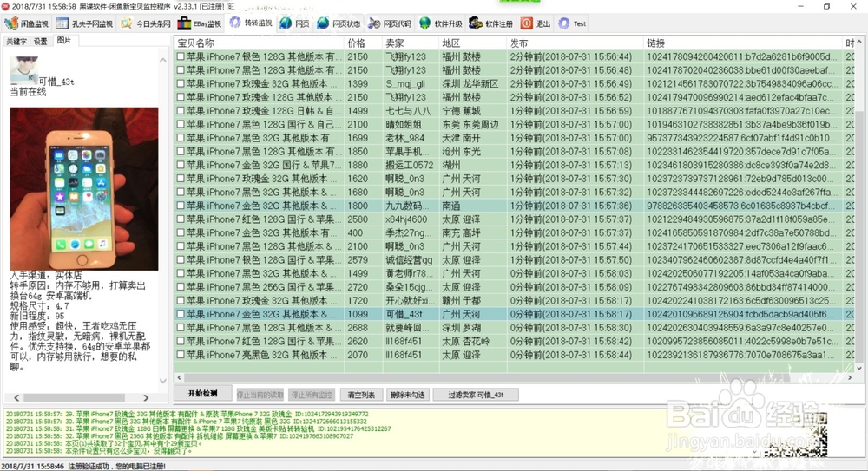
Task: Click the table's scroll-up arrow
Action: tap(859, 42)
